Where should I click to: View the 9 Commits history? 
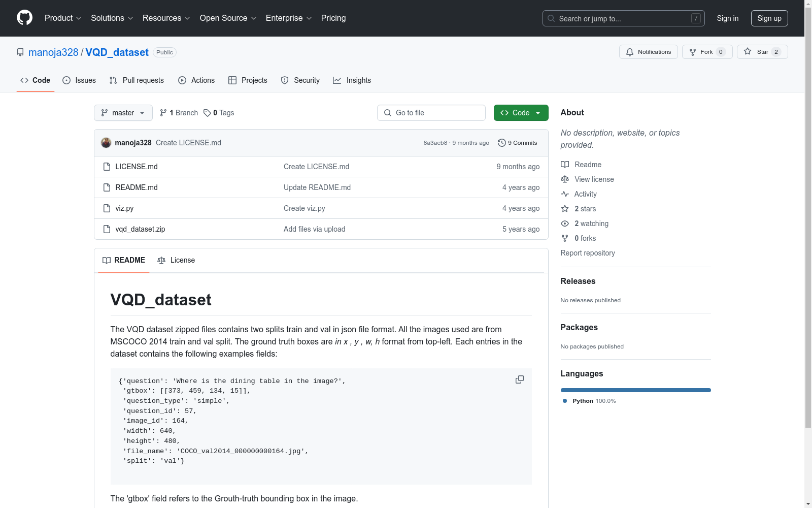(x=518, y=143)
